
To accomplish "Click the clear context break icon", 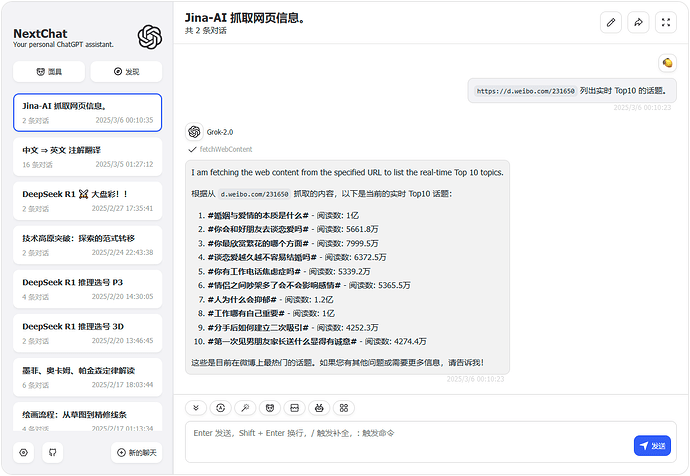I will point(294,408).
